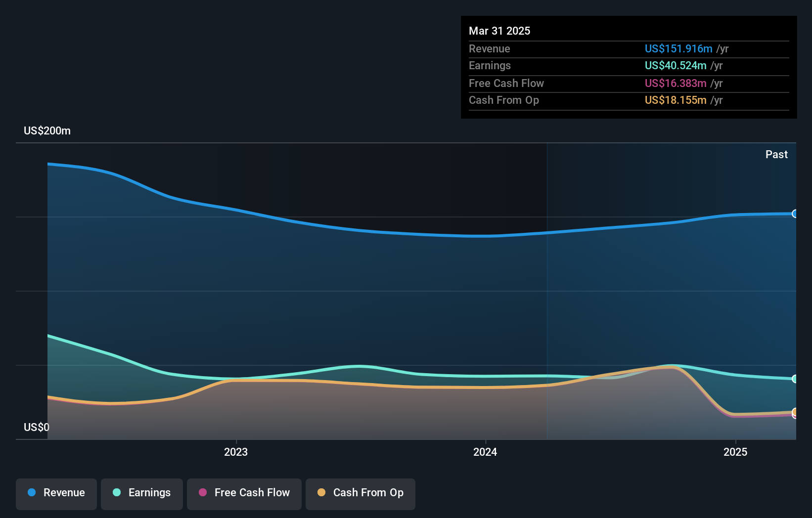The image size is (812, 518).
Task: Click the Cash From Op label in tooltip
Action: (504, 100)
